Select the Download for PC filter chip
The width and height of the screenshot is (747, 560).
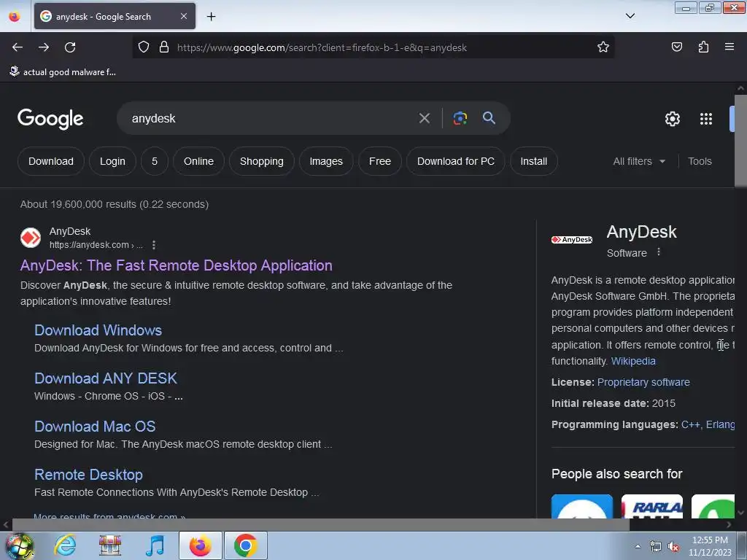click(x=455, y=161)
